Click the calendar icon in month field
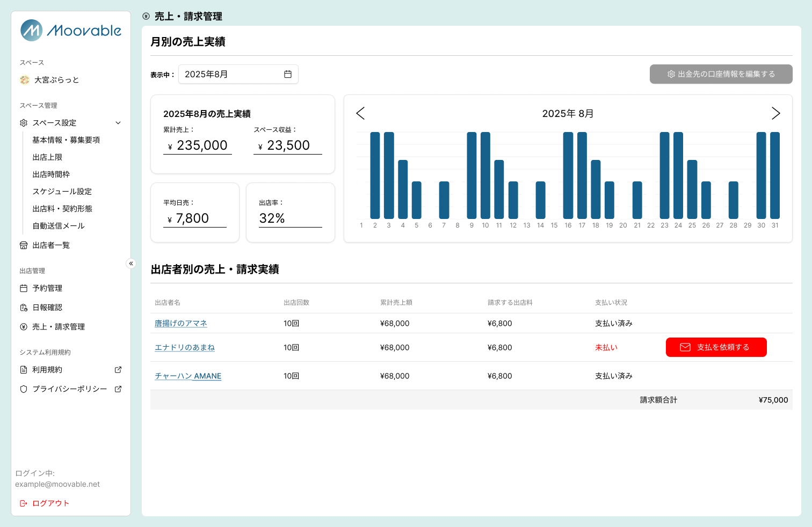812x527 pixels. click(x=288, y=74)
